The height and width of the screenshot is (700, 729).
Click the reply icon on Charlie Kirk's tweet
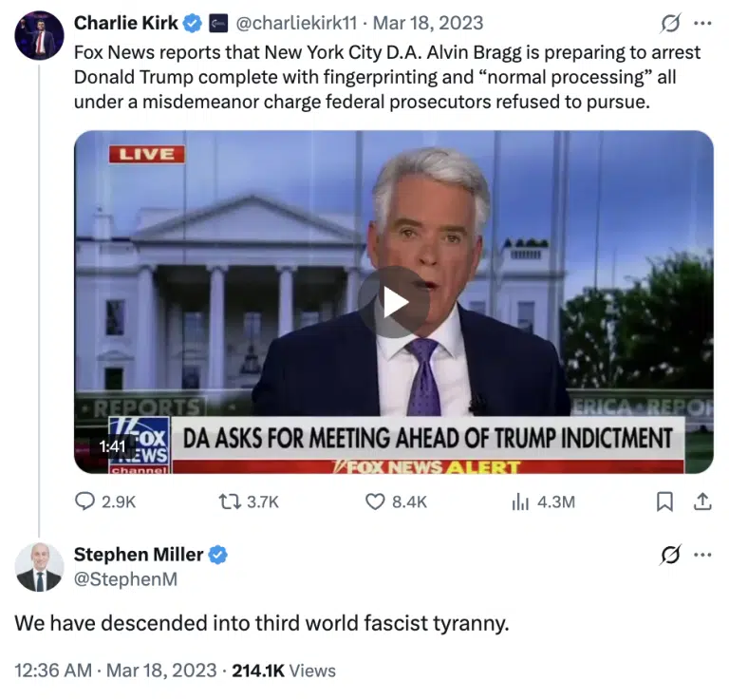tap(85, 501)
